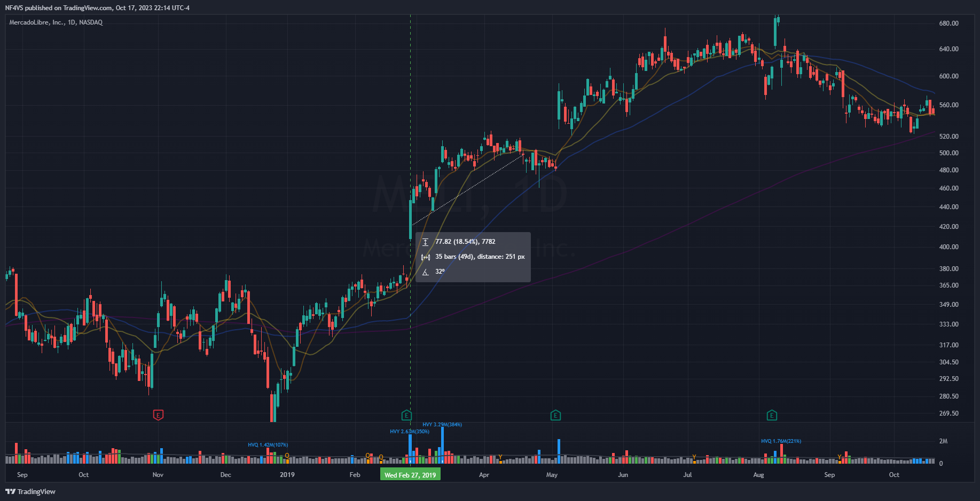980x501 pixels.
Task: Click the angle icon beside 32°
Action: pos(426,272)
